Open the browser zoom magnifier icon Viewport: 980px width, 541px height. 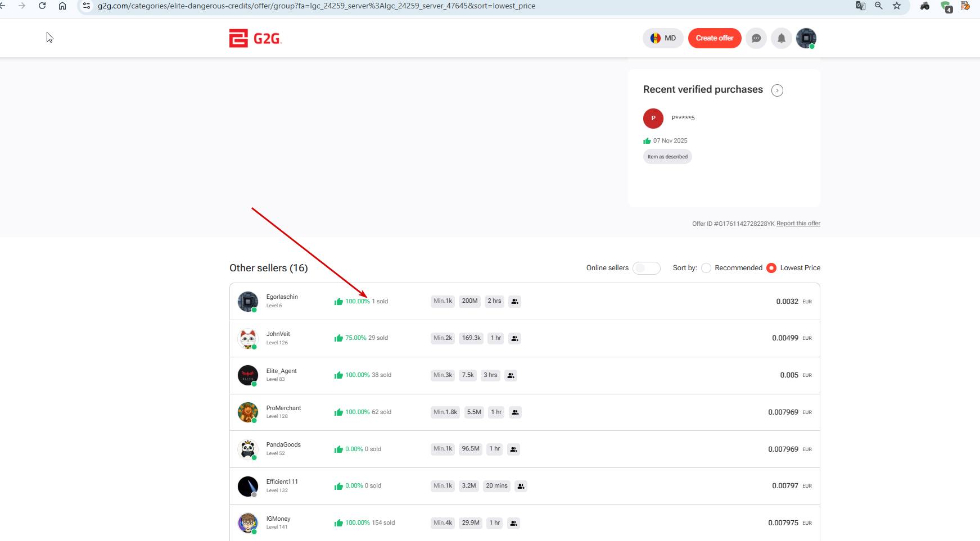[879, 6]
